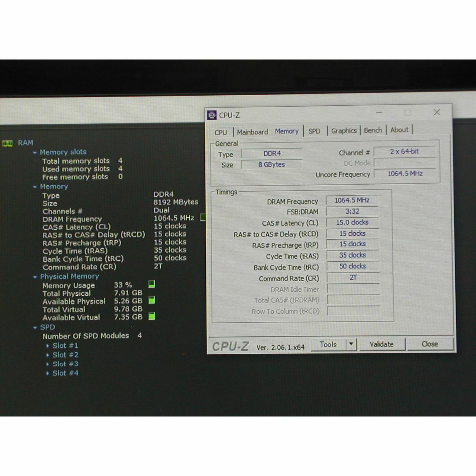Screen dimensions: 476x476
Task: Switch to the CPU tab
Action: (221, 132)
